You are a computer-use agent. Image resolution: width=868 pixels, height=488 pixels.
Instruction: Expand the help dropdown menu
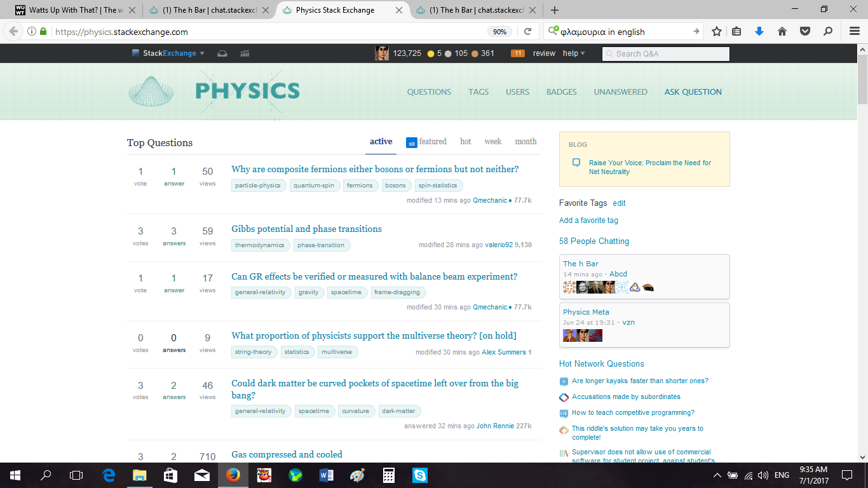(x=574, y=53)
